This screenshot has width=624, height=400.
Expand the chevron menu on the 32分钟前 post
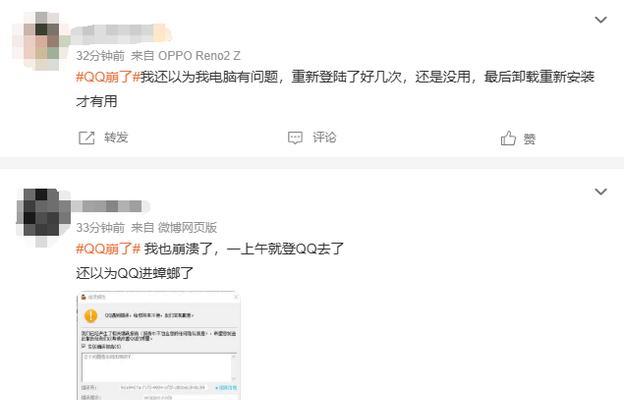[x=601, y=20]
